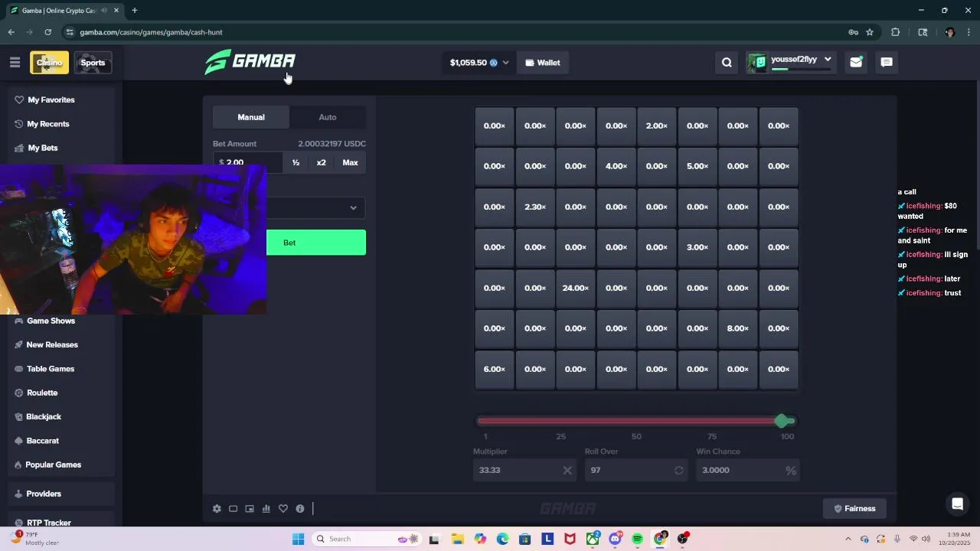Select the Sports section tab
The width and height of the screenshot is (980, 551).
[x=93, y=63]
